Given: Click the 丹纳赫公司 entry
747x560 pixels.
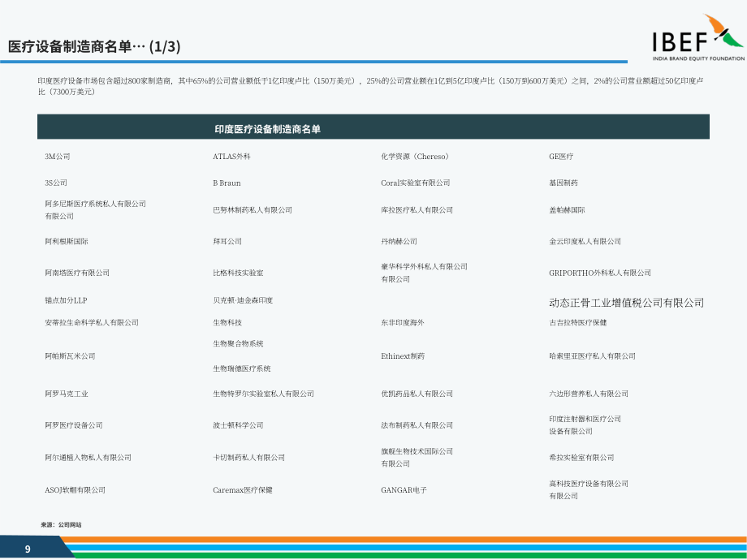Looking at the screenshot, I should (x=399, y=241).
